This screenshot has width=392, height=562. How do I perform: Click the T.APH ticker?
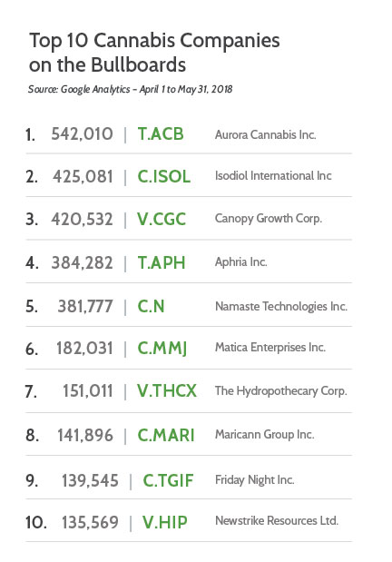162,262
